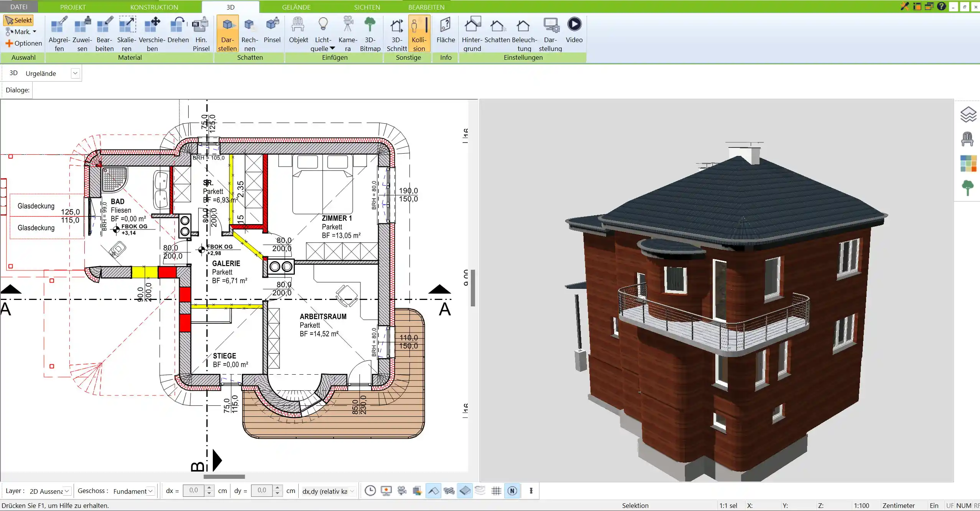Decrease dy value with stepper down arrow
The image size is (980, 511).
[277, 494]
